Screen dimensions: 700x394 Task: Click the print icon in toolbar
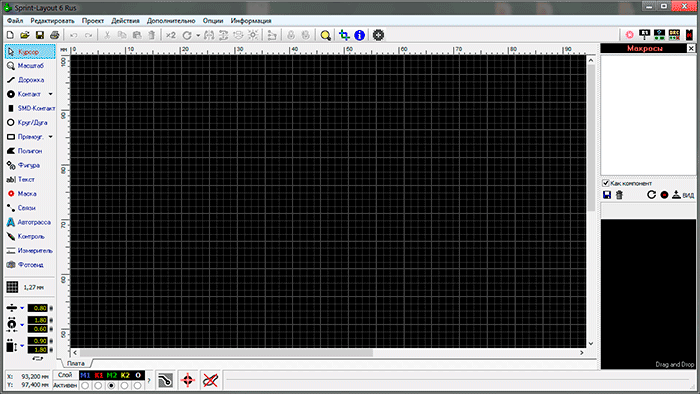pos(54,35)
